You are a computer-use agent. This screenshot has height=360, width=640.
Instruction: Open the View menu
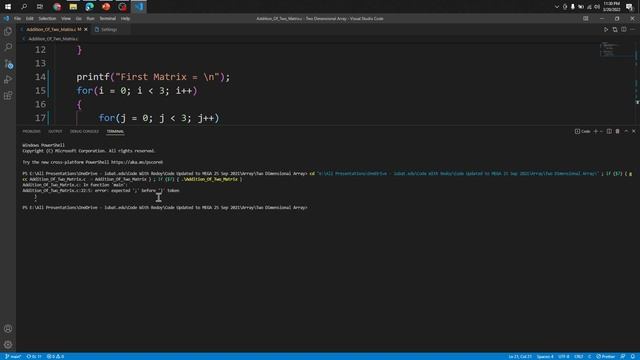pos(66,18)
